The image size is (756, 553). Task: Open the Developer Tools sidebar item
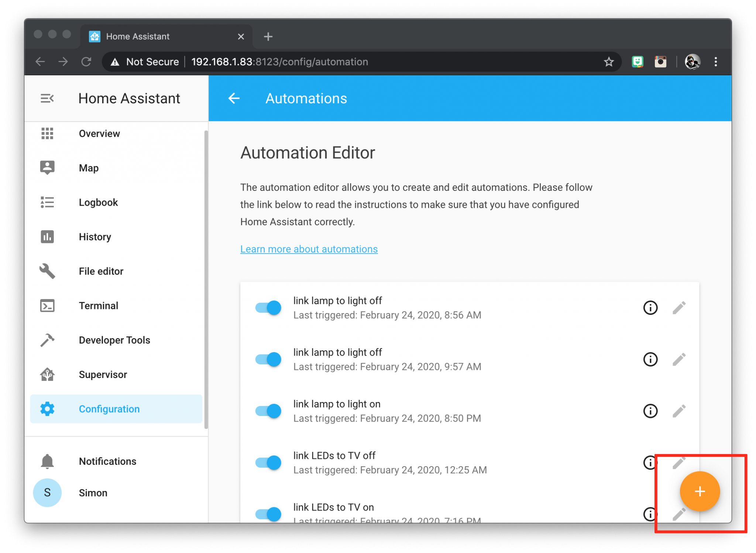pos(114,340)
